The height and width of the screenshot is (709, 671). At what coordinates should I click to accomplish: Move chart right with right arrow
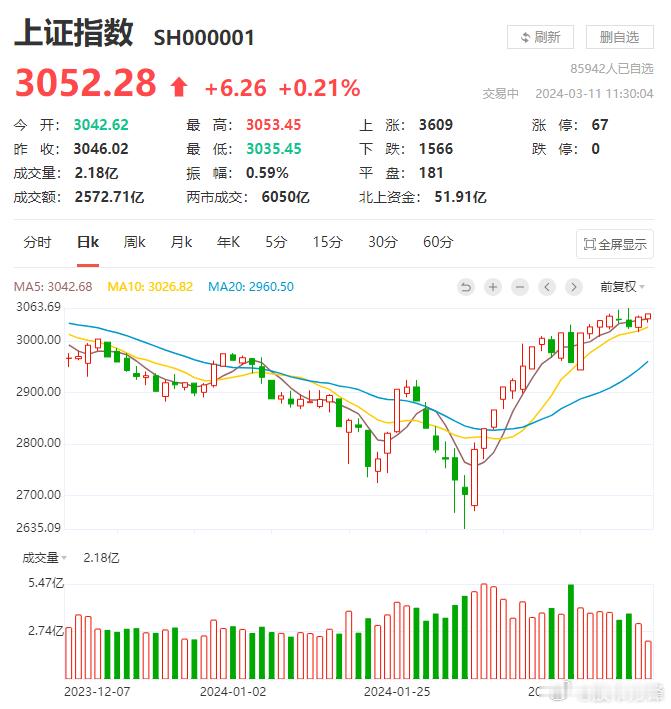574,287
